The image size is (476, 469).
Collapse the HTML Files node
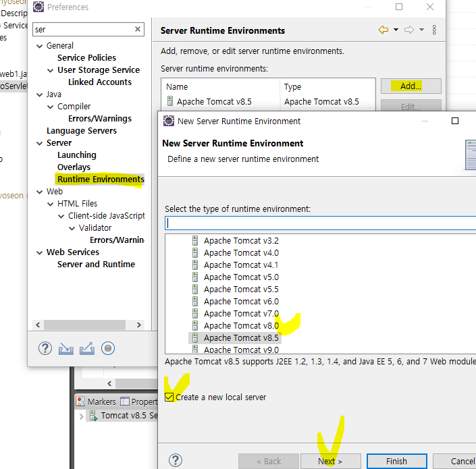51,204
